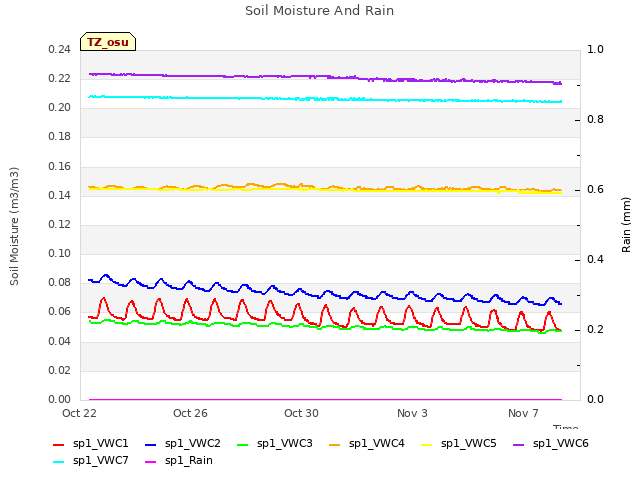Screen dimensions: 640x480
Task: Click the Nov 7 x-axis tick label
Action: click(x=523, y=413)
